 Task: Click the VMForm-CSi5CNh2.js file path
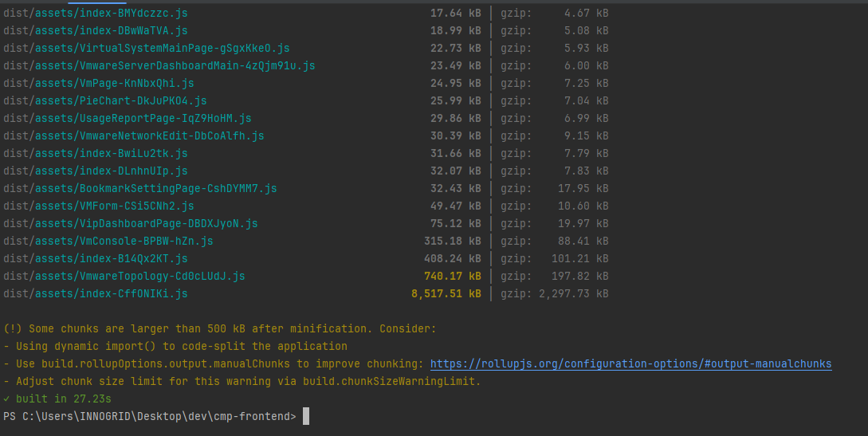99,206
